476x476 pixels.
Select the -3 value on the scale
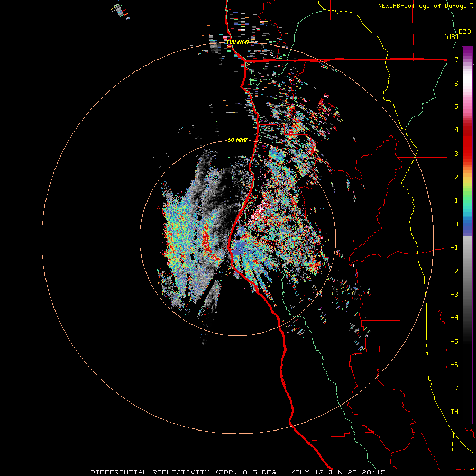454,295
